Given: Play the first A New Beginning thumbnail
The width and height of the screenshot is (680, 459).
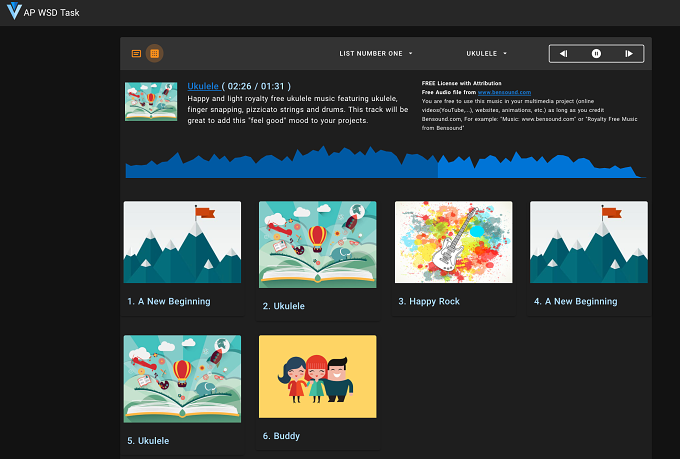Looking at the screenshot, I should pos(182,242).
